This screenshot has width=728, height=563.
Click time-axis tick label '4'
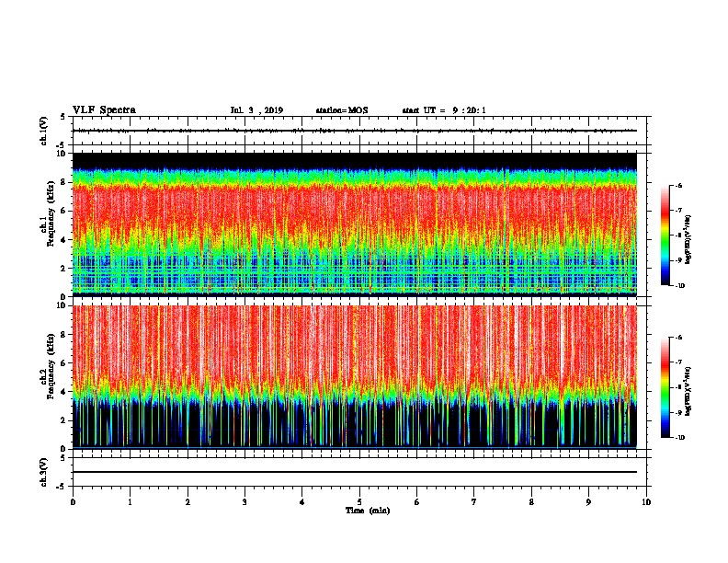302,502
